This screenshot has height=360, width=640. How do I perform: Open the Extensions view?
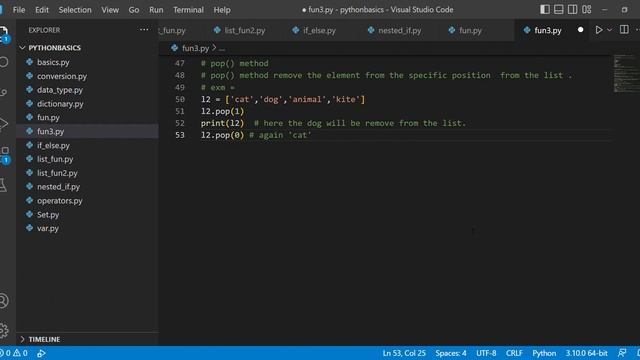tap(4, 155)
